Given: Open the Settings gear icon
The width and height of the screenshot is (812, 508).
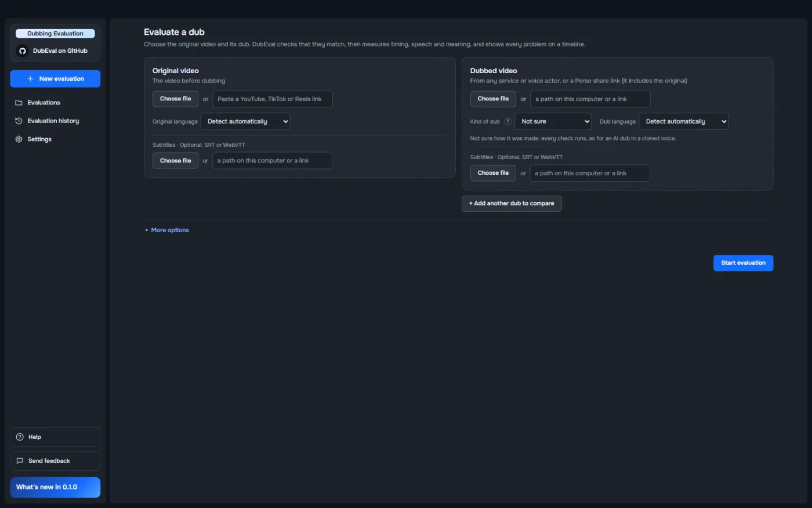Looking at the screenshot, I should (x=19, y=139).
